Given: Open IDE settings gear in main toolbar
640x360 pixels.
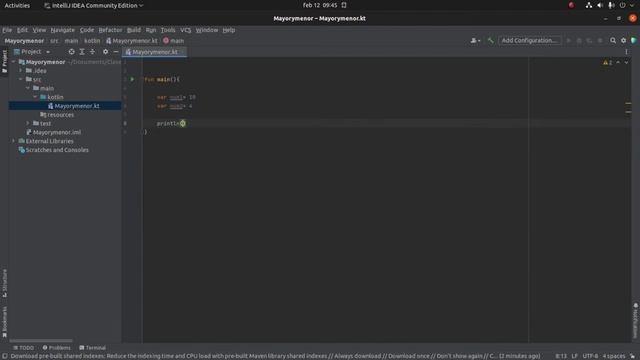Looking at the screenshot, I should (623, 40).
